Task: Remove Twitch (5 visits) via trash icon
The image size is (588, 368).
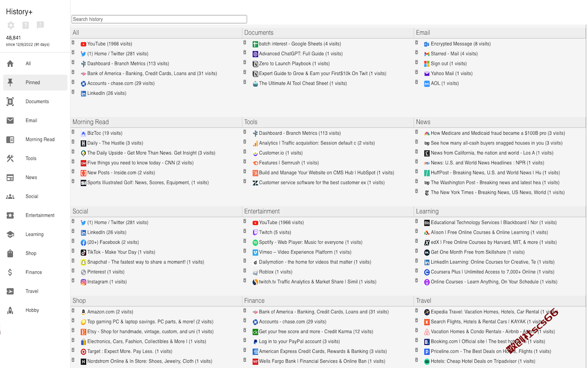Action: click(245, 231)
